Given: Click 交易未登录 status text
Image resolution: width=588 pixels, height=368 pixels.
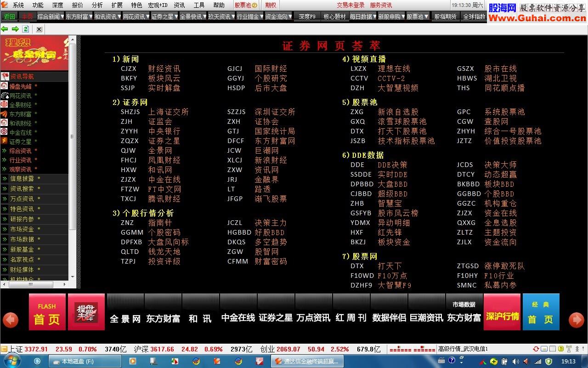Looking at the screenshot, I should click(x=351, y=5).
